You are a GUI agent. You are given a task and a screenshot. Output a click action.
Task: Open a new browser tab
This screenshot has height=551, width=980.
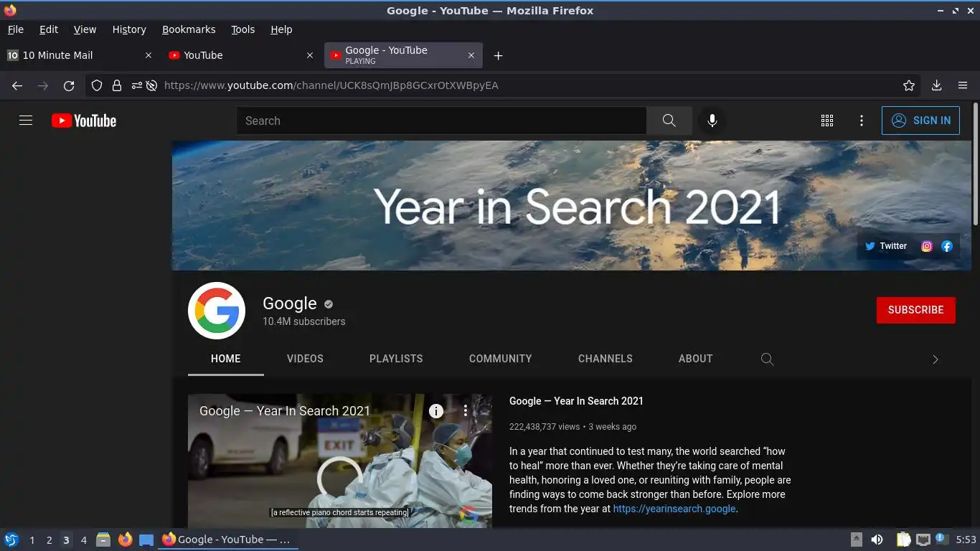[x=498, y=56]
